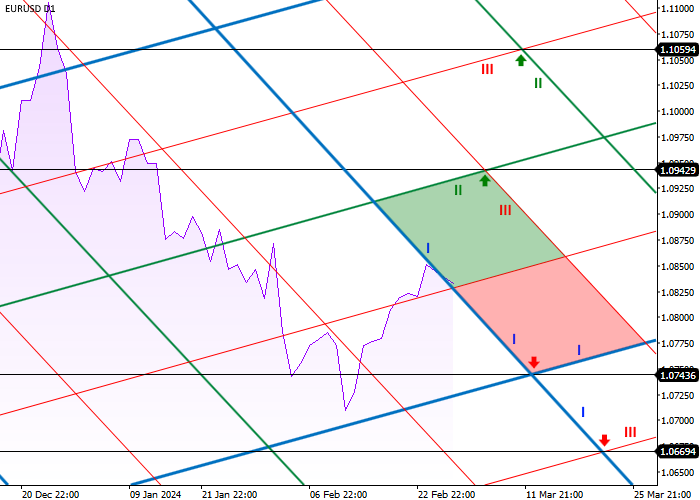Click the 1.07750 price axis value
Viewport: 700px width, 500px height.
click(678, 344)
